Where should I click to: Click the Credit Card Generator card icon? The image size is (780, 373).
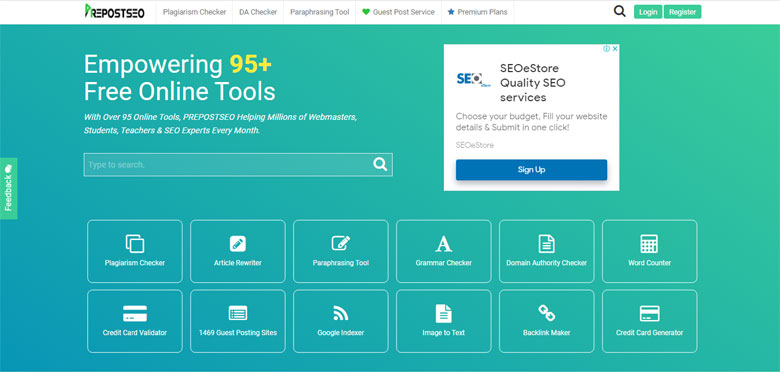(649, 313)
